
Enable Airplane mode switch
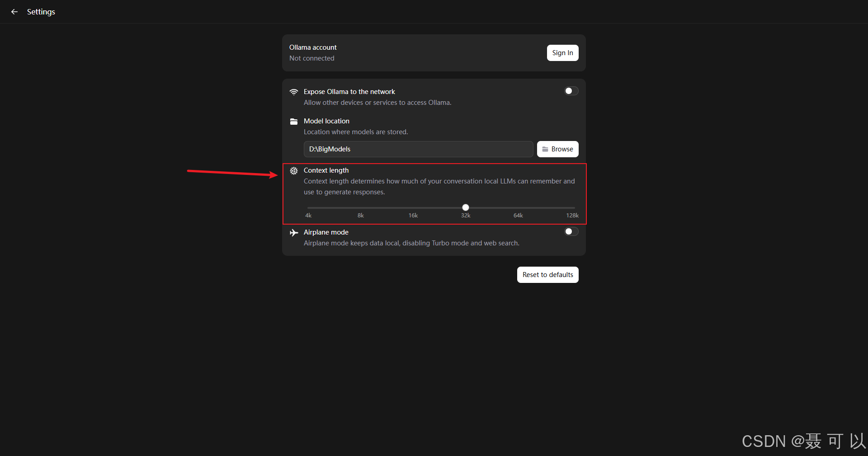tap(571, 232)
